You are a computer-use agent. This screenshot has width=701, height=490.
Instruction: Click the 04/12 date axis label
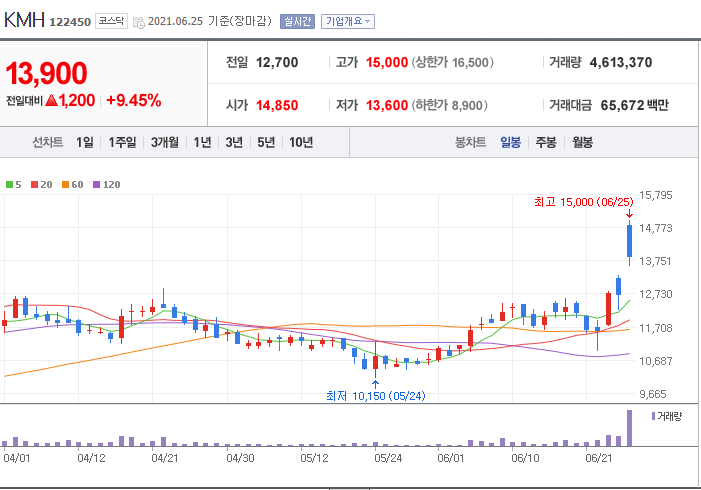coord(91,458)
